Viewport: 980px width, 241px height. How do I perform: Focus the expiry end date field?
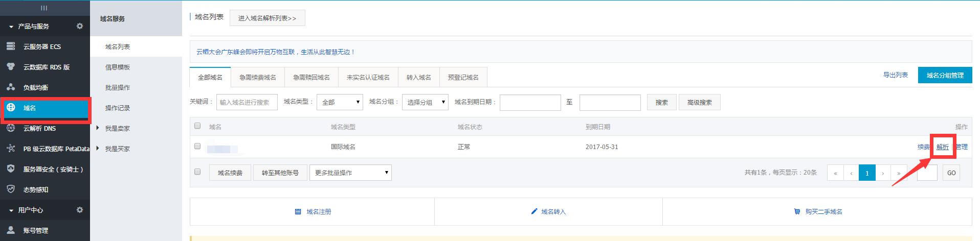tap(610, 102)
